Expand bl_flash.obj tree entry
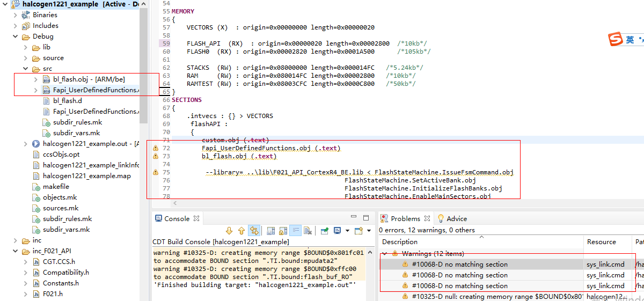 (36, 79)
